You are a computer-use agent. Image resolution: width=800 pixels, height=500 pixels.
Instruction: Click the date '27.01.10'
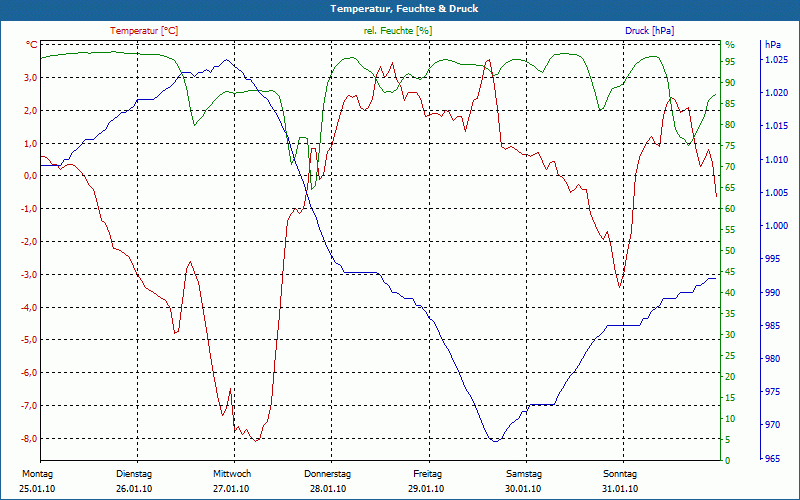point(231,489)
